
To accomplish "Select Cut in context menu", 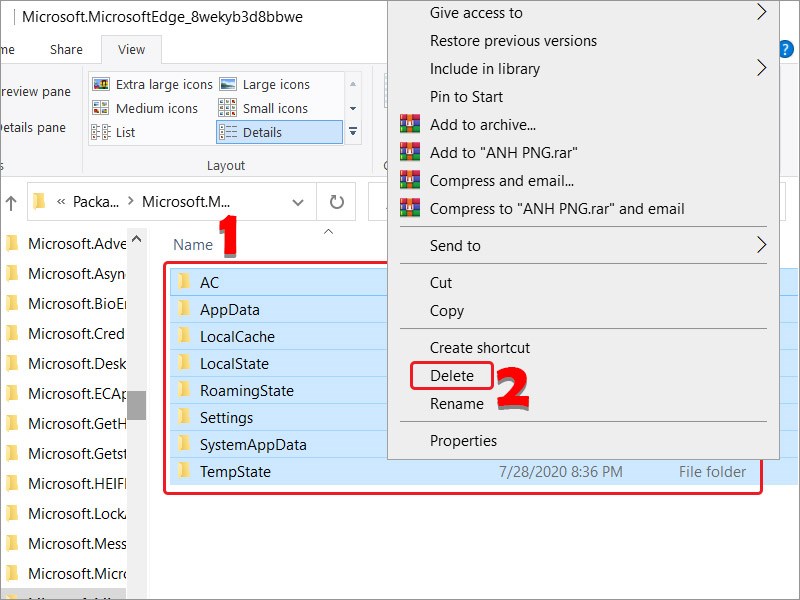I will (x=441, y=283).
